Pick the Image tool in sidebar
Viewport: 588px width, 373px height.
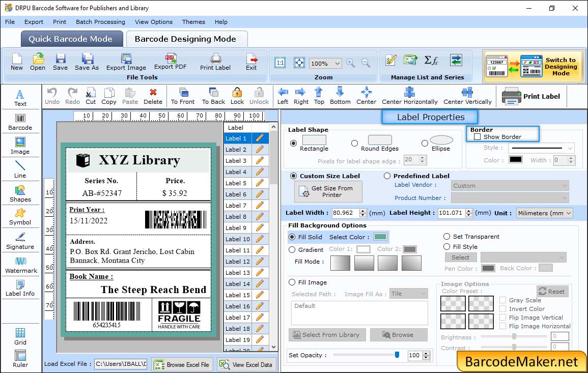tap(20, 146)
